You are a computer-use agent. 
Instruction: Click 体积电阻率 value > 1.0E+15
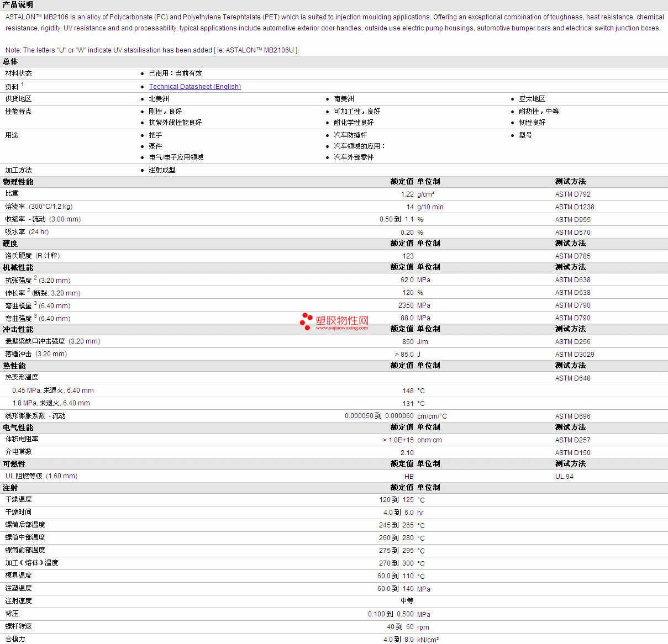click(398, 440)
